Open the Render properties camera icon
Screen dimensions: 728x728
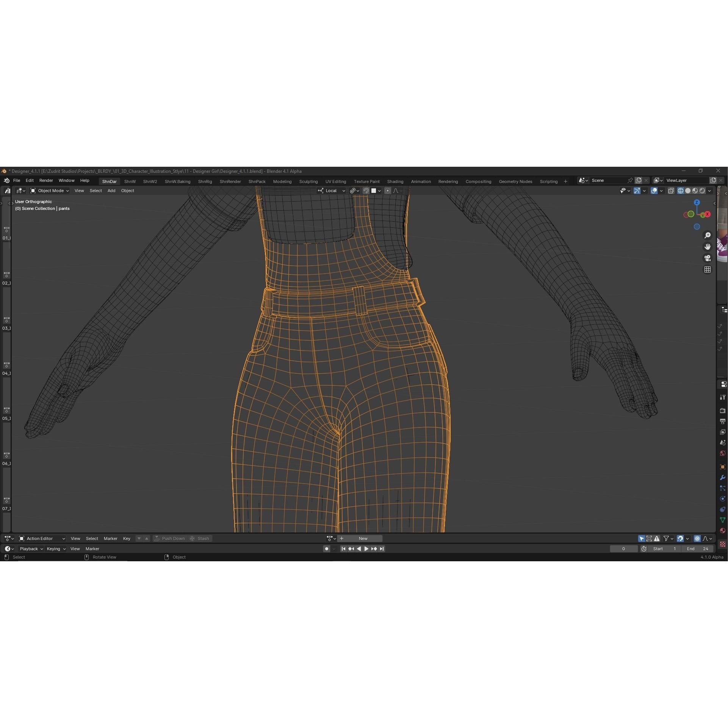(723, 410)
